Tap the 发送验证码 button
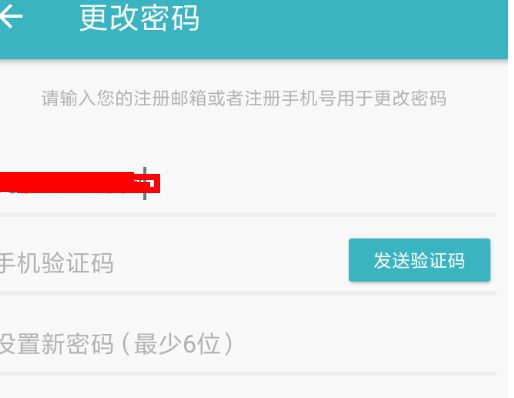514x398 pixels. [419, 260]
